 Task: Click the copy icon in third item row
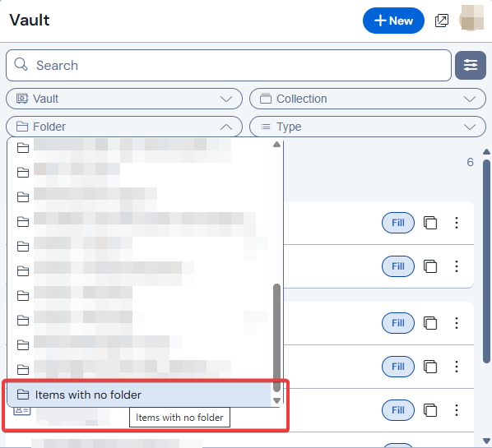point(430,323)
